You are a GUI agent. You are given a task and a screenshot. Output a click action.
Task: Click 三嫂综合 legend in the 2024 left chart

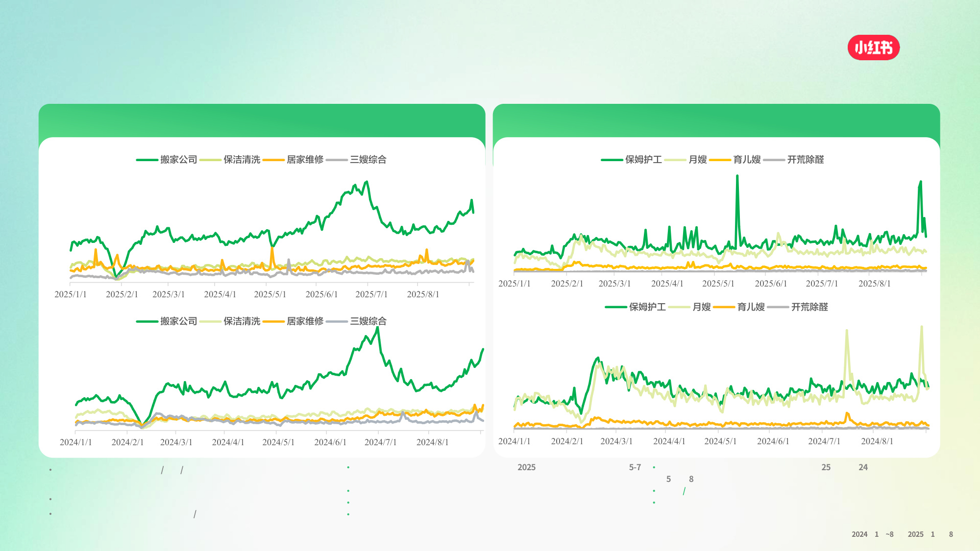[x=367, y=321]
